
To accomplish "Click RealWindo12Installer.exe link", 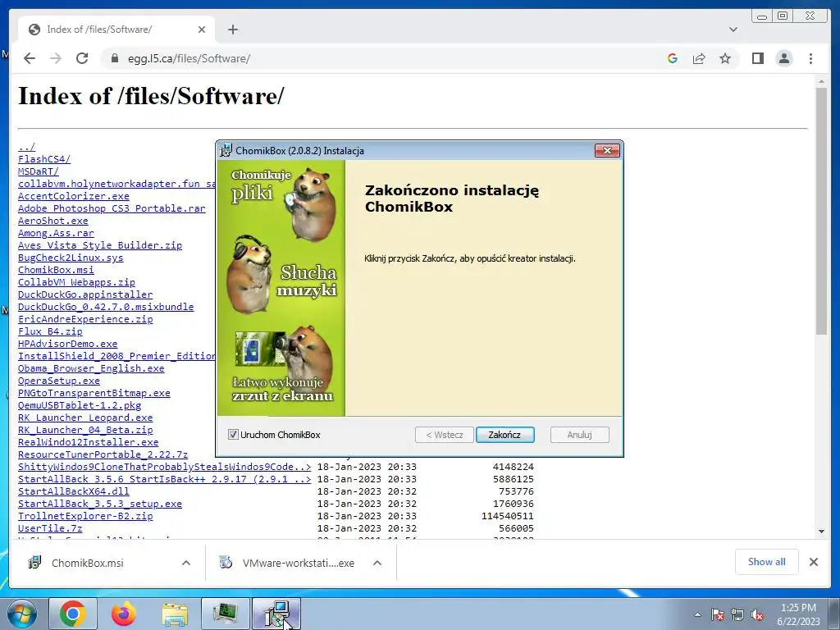I will pyautogui.click(x=88, y=442).
